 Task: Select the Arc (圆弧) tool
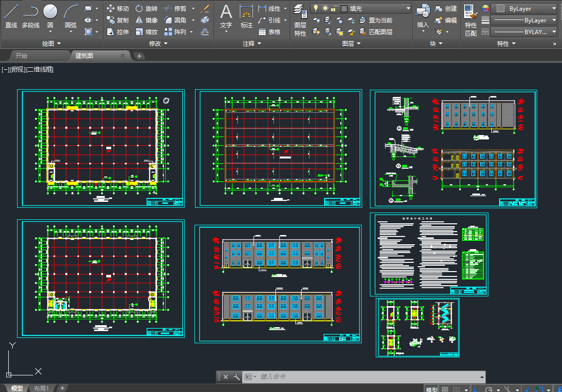[71, 16]
